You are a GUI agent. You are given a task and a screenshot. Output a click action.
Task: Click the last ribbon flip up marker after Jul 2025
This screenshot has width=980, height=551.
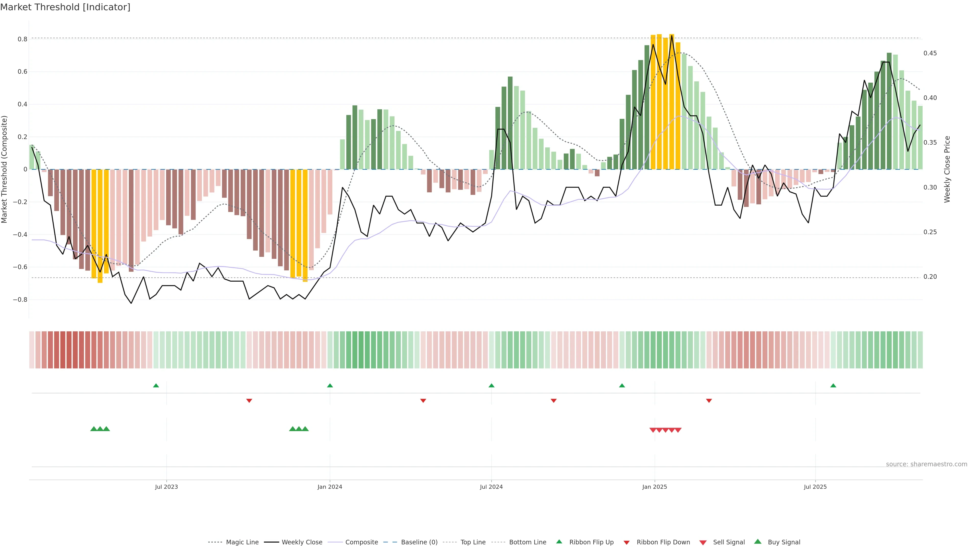833,386
